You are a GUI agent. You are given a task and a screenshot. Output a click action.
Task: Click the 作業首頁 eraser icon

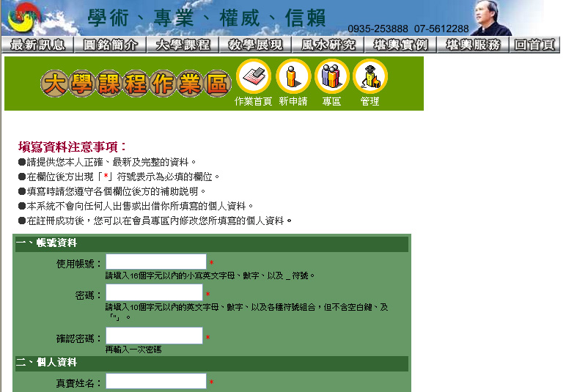tap(254, 76)
